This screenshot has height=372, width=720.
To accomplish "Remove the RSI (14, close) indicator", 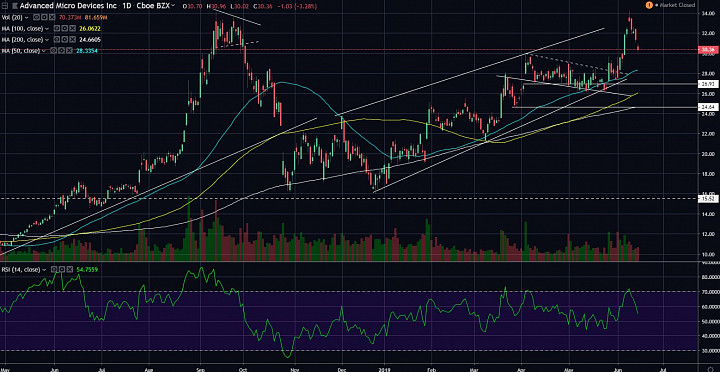I will click(x=70, y=269).
